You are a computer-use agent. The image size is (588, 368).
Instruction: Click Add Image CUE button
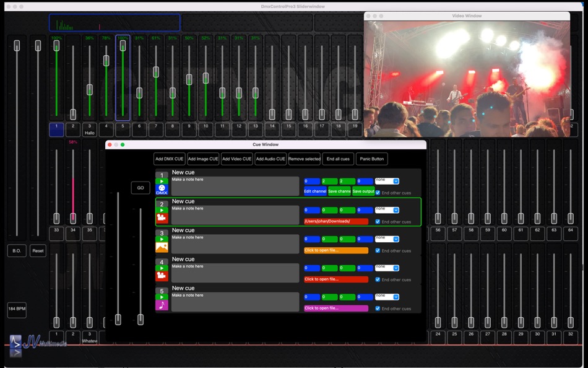pyautogui.click(x=203, y=159)
